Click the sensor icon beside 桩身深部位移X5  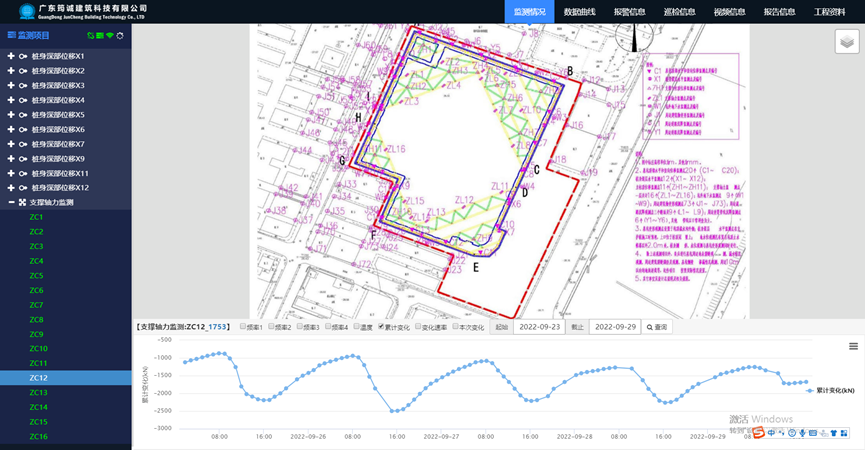pos(23,115)
